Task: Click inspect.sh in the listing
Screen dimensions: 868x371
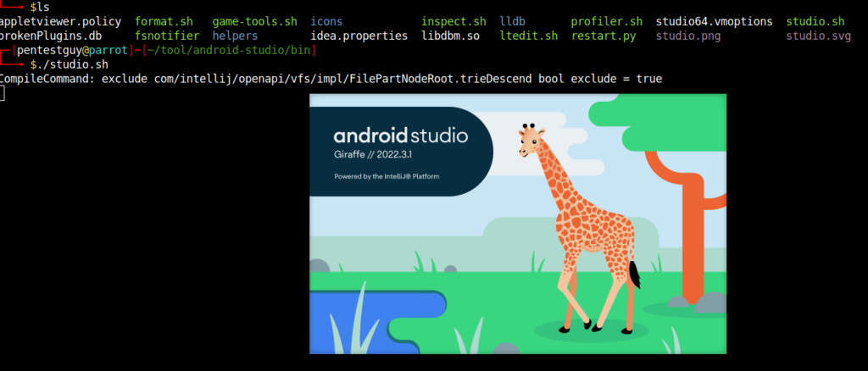Action: coord(454,22)
